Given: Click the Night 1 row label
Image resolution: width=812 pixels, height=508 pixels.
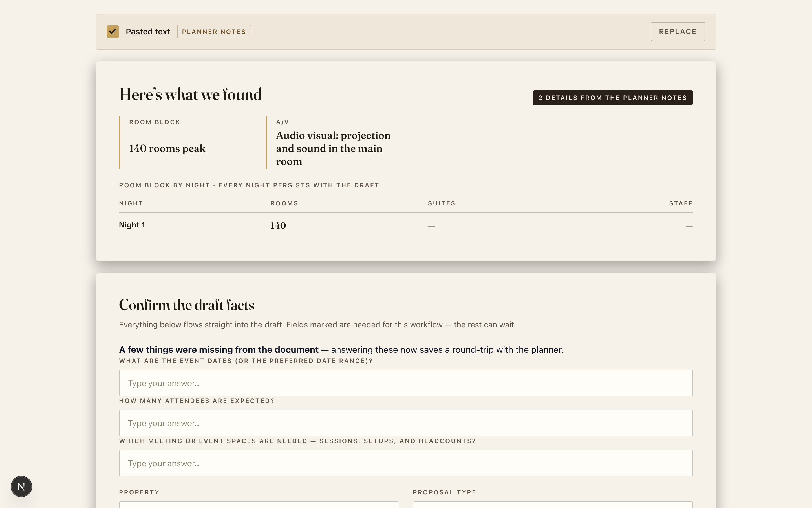Looking at the screenshot, I should [132, 225].
